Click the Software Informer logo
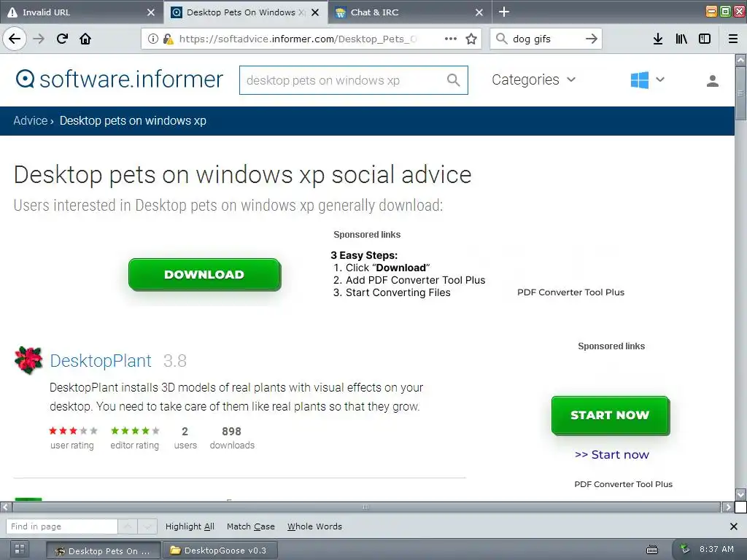Image resolution: width=747 pixels, height=560 pixels. (119, 79)
